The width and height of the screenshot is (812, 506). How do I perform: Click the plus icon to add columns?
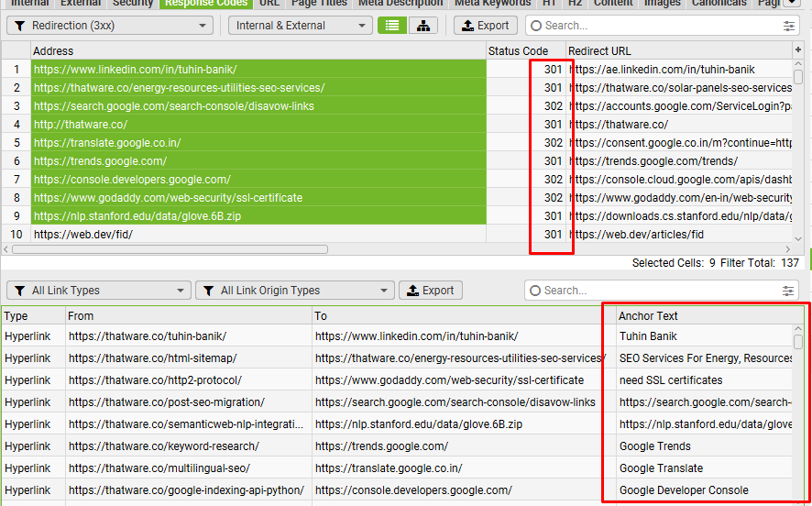(x=798, y=49)
